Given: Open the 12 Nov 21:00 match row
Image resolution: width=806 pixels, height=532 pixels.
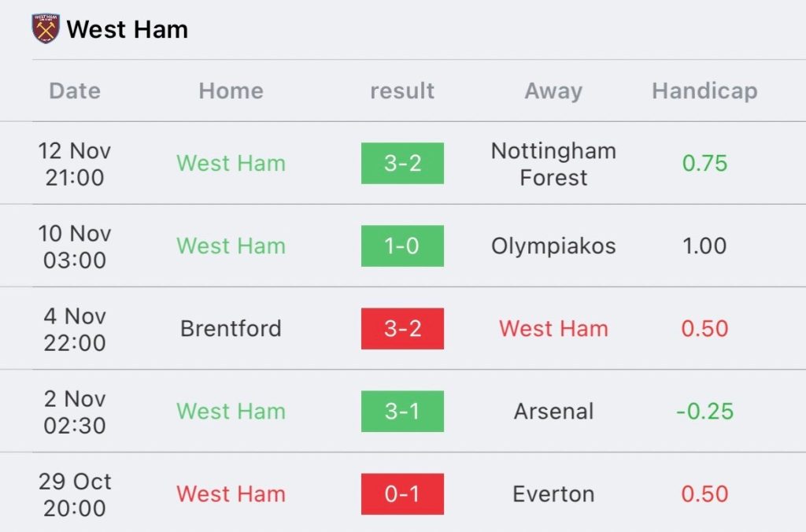Looking at the screenshot, I should [403, 163].
